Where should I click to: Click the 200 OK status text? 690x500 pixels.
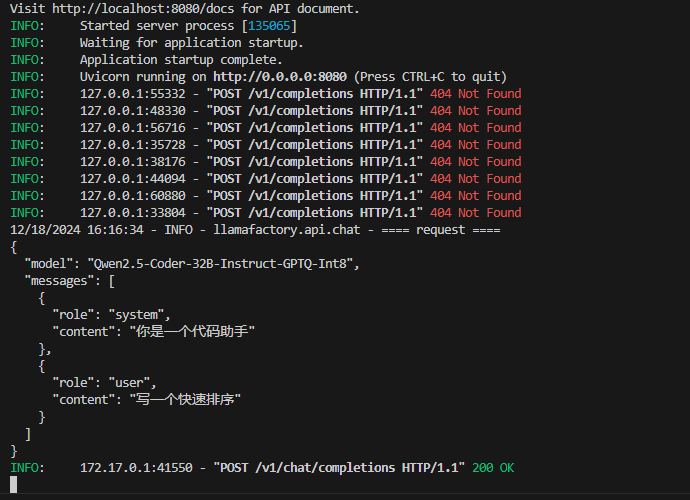point(493,467)
